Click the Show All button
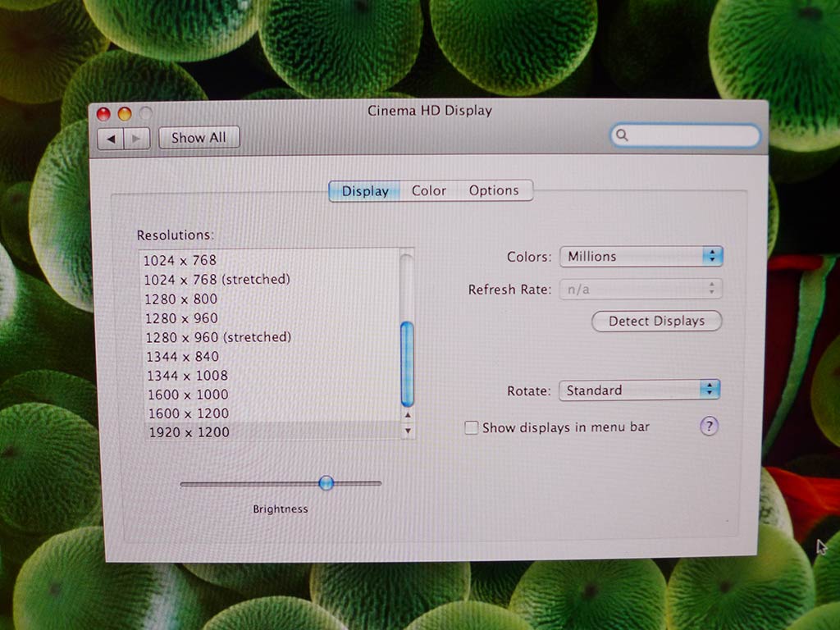Image resolution: width=840 pixels, height=630 pixels. tap(199, 138)
